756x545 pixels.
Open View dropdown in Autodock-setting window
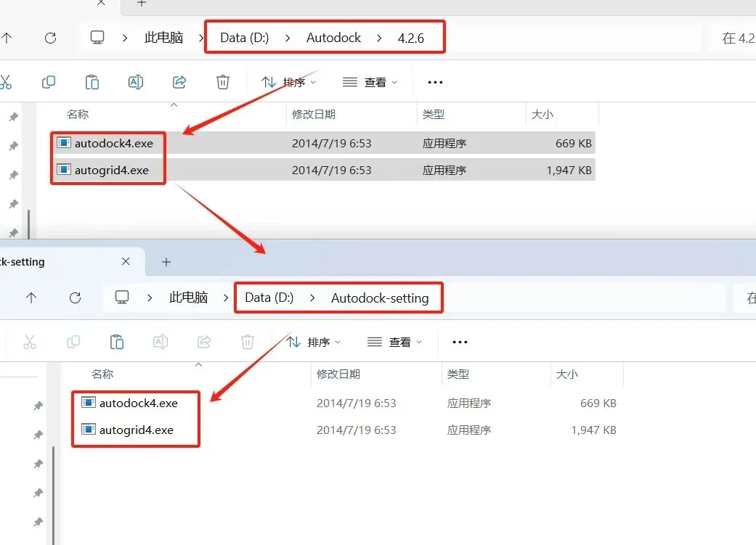pos(394,342)
